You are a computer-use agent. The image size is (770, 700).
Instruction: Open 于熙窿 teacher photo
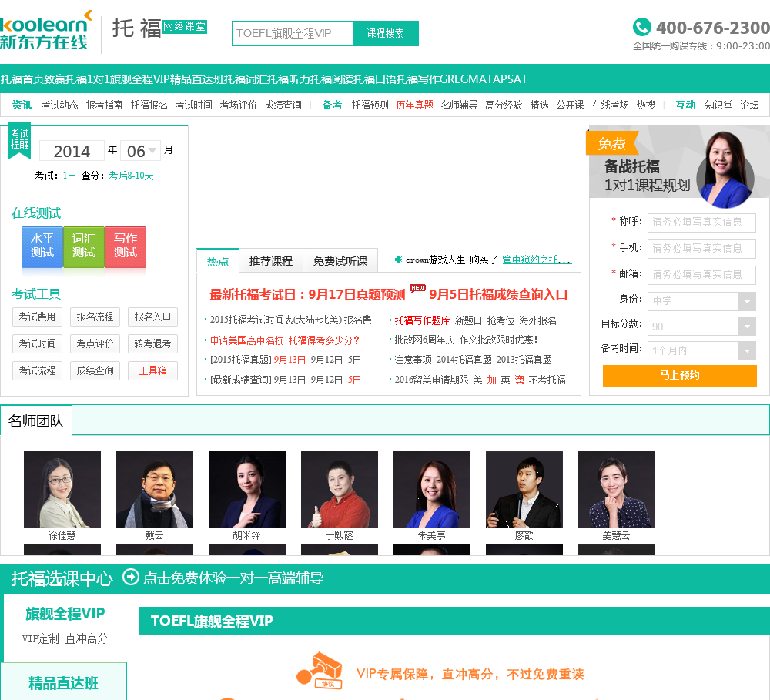pos(340,489)
